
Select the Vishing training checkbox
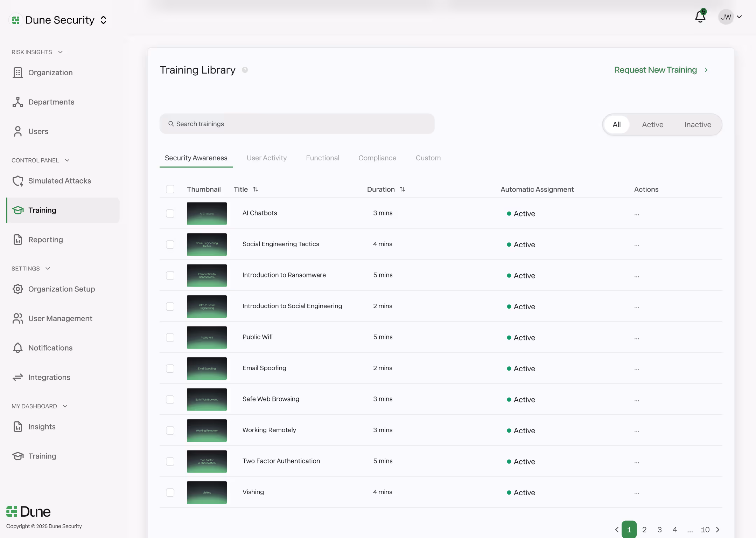[x=170, y=492]
